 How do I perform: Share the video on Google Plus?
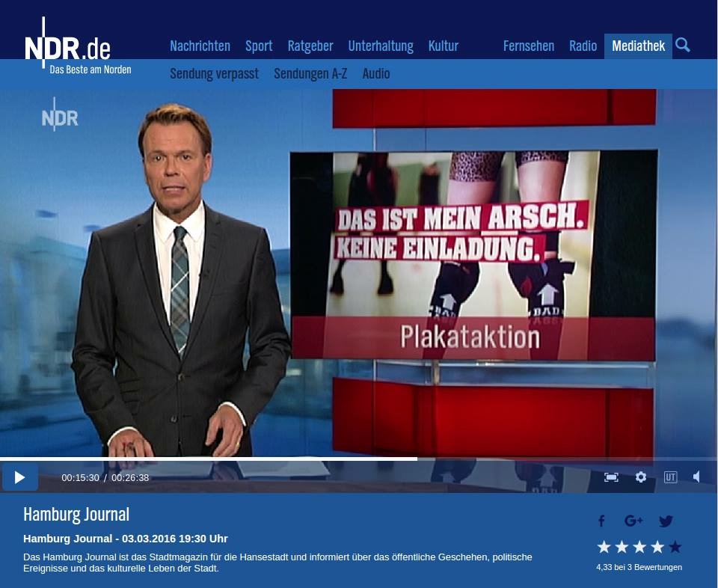tap(633, 521)
